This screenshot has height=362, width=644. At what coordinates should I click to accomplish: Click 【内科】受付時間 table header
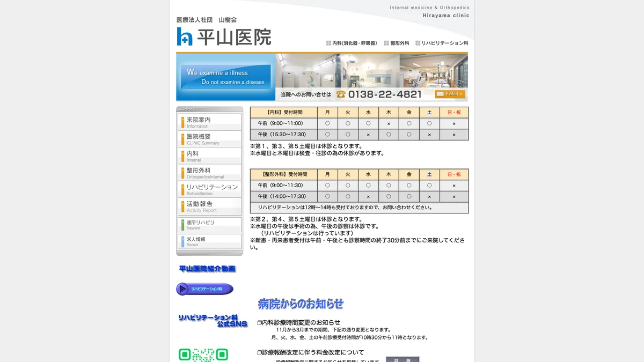[x=284, y=113]
